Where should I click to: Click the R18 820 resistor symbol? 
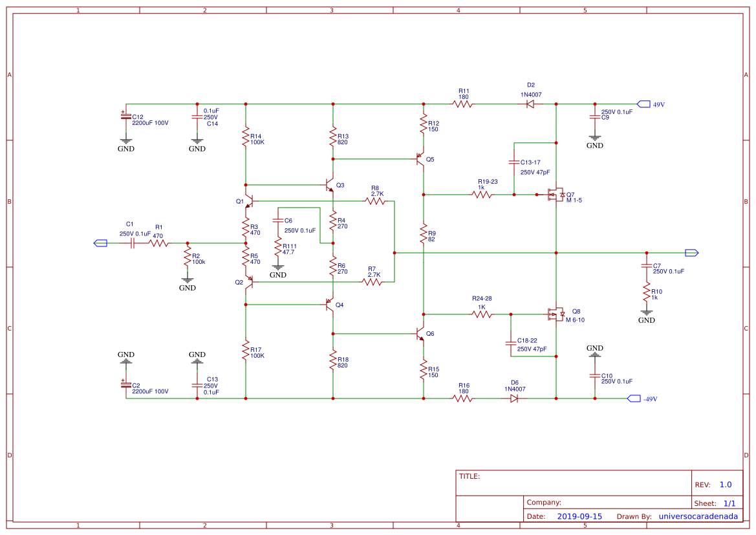tap(333, 360)
